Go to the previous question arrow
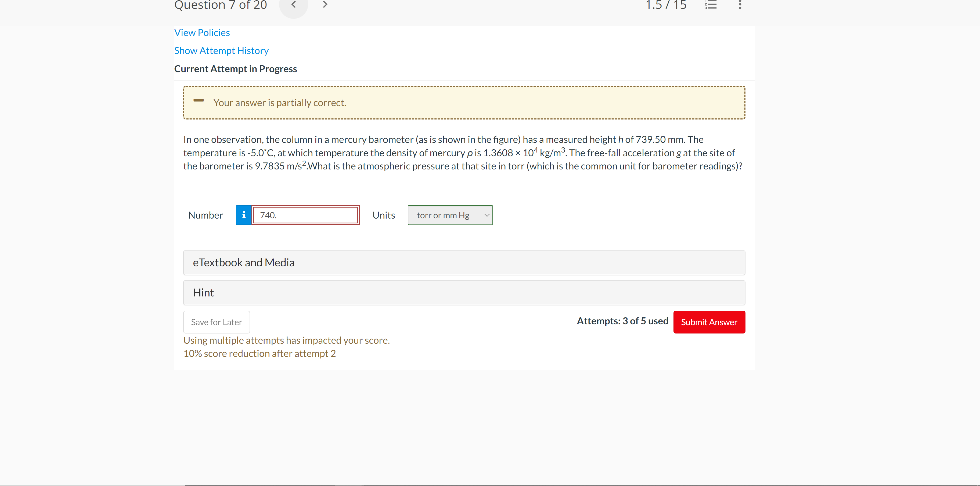The width and height of the screenshot is (980, 486). [x=293, y=5]
